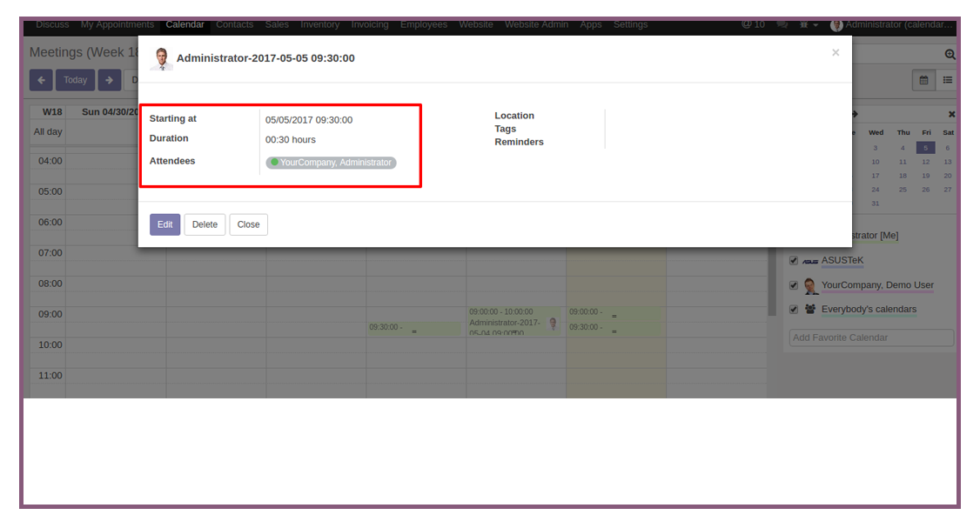Dismiss the dialog with the X icon
This screenshot has height=528, width=980.
click(x=835, y=52)
